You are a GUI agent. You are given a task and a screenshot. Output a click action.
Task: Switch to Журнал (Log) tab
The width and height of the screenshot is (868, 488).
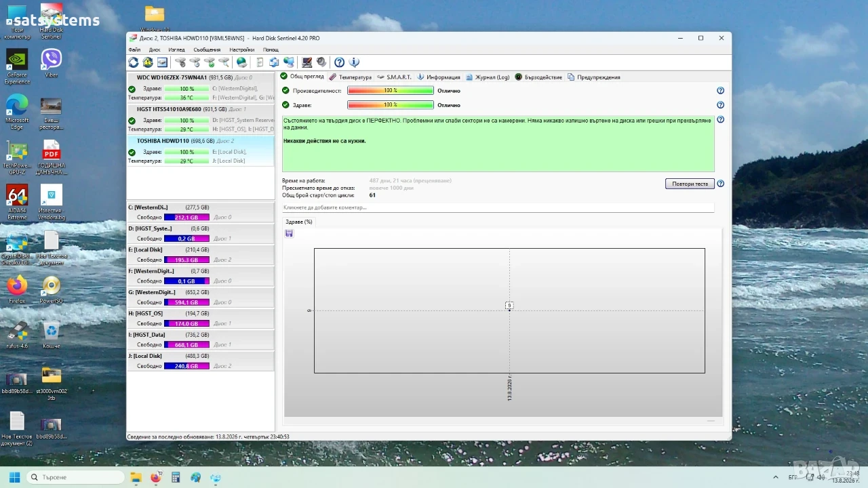[488, 77]
